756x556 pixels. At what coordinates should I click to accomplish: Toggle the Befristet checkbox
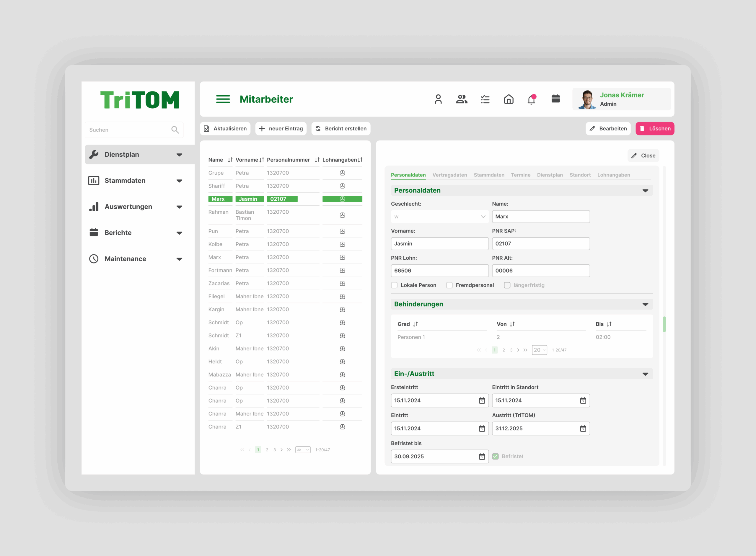tap(495, 457)
